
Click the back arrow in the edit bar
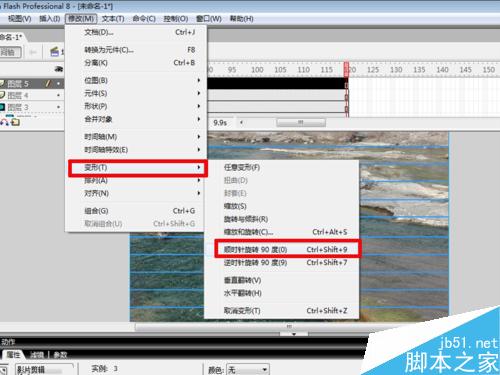click(33, 52)
